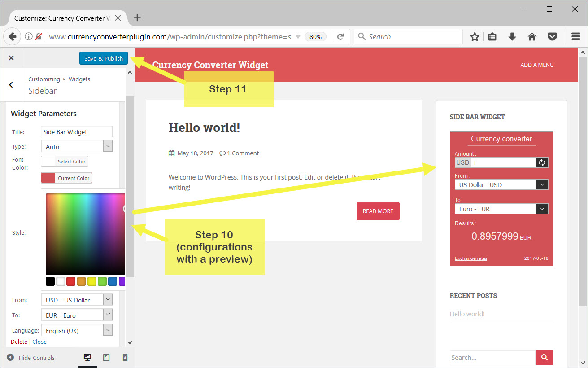Screen dimensions: 588x368
Task: Switch to mobile preview mode
Action: [125, 357]
